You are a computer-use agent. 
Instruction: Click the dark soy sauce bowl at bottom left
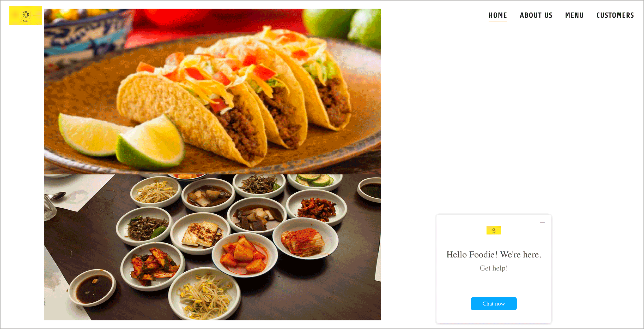92,287
